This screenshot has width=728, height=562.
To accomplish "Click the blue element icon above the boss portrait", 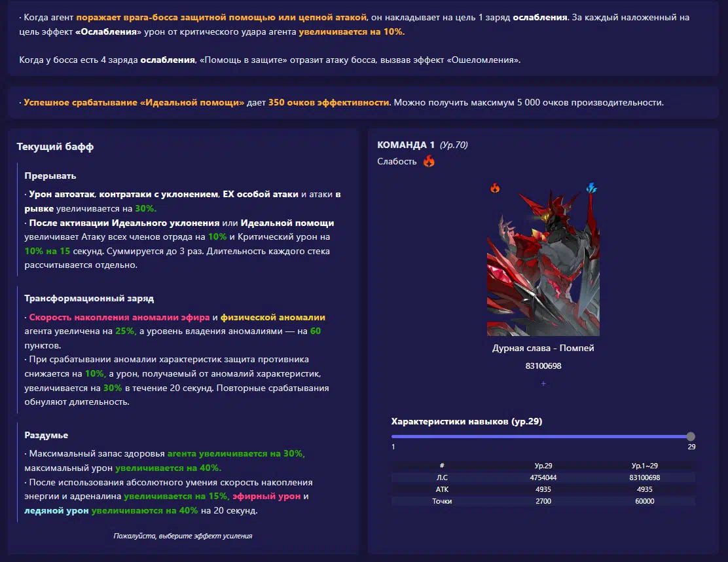I will 591,187.
